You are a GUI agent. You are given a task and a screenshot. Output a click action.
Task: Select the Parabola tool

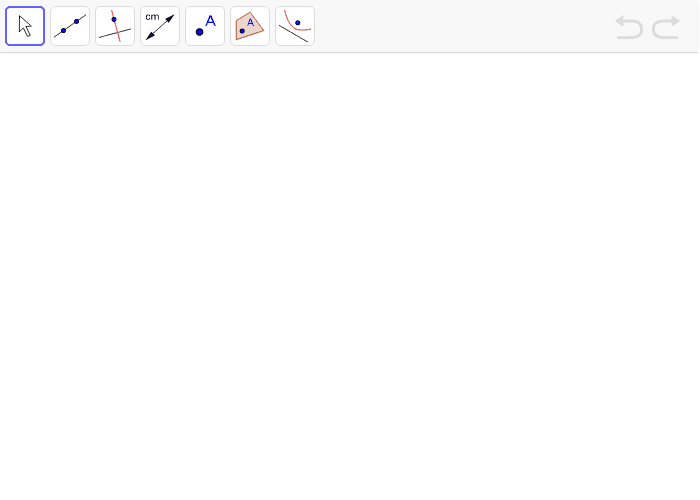coord(295,26)
